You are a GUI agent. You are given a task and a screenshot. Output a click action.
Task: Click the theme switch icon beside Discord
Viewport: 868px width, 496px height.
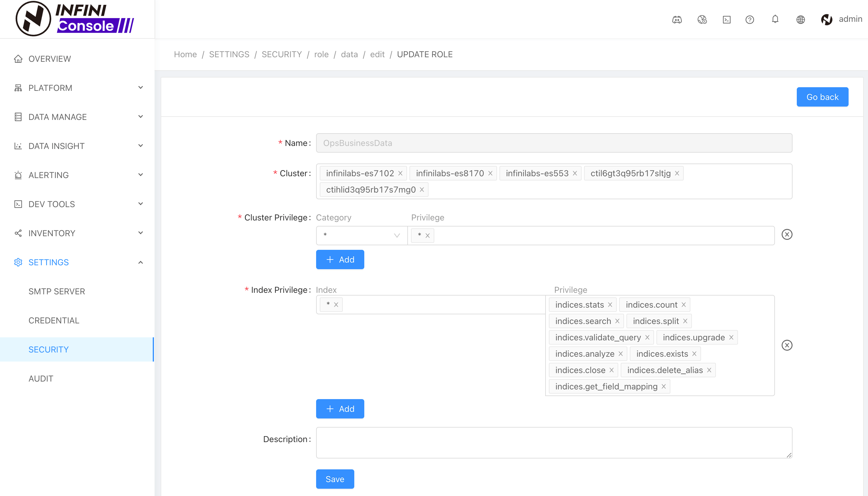[x=702, y=19]
